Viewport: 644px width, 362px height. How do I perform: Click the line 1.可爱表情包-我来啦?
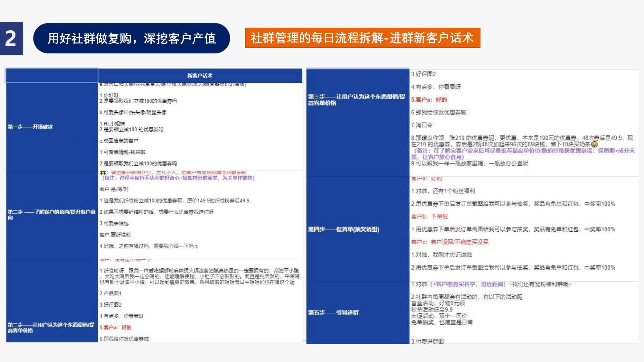coord(122,152)
